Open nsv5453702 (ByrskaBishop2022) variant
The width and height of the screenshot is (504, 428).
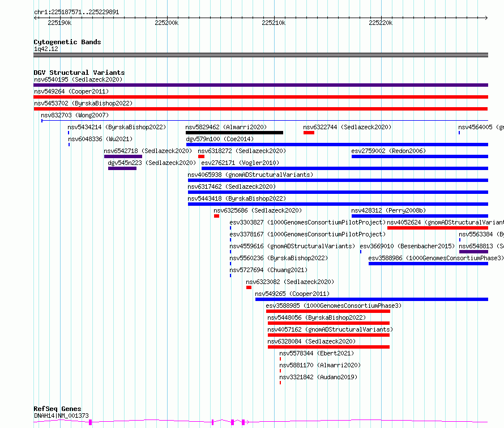tap(83, 103)
